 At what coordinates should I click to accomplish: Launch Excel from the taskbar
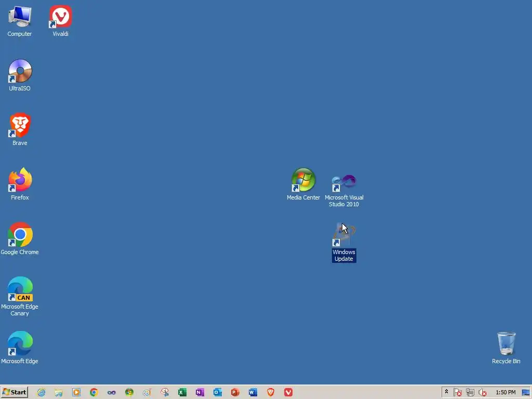(x=182, y=393)
